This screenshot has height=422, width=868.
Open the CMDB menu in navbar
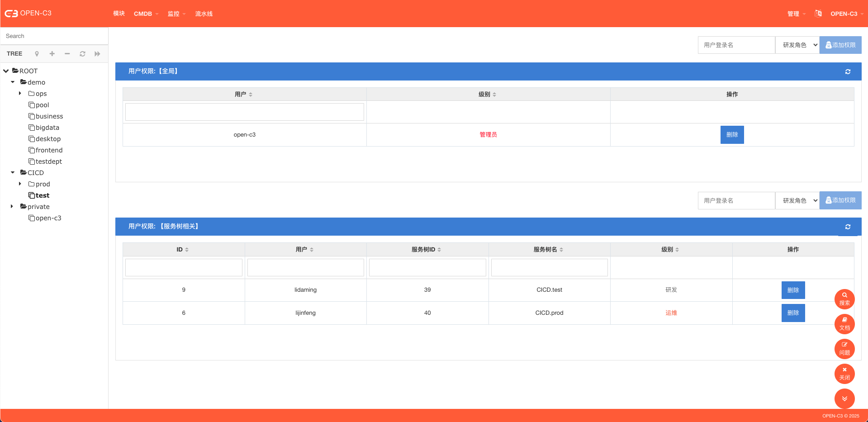click(x=146, y=14)
